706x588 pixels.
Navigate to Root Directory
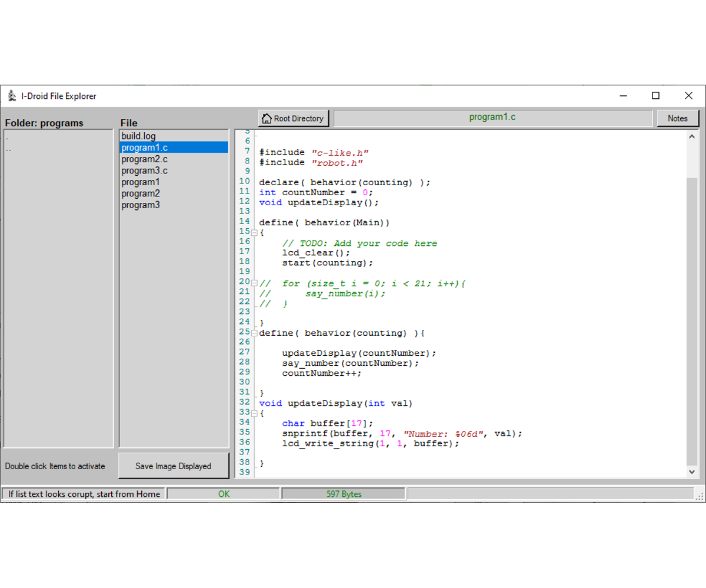click(x=293, y=118)
